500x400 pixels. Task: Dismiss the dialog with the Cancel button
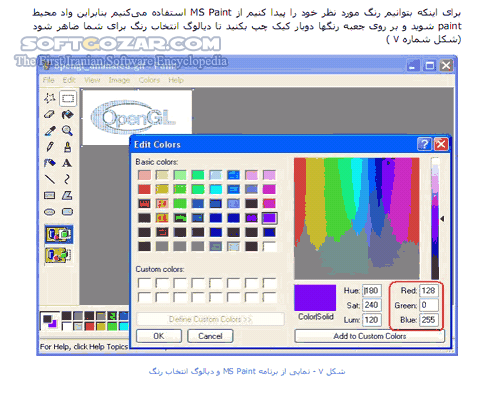pyautogui.click(x=210, y=336)
